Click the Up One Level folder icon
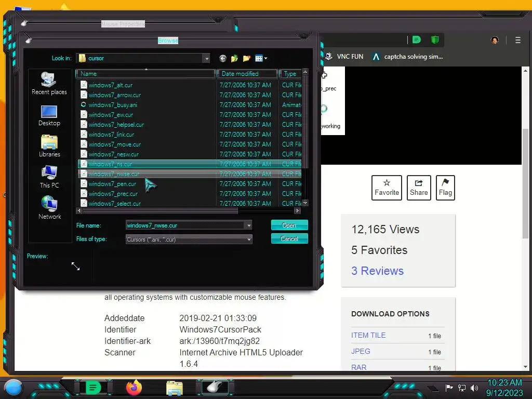 [x=234, y=58]
